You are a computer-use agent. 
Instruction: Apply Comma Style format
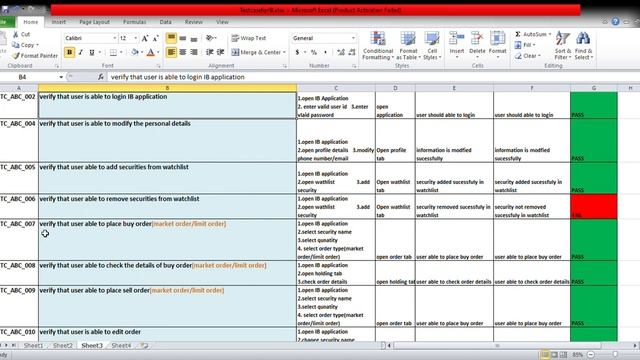[x=325, y=52]
